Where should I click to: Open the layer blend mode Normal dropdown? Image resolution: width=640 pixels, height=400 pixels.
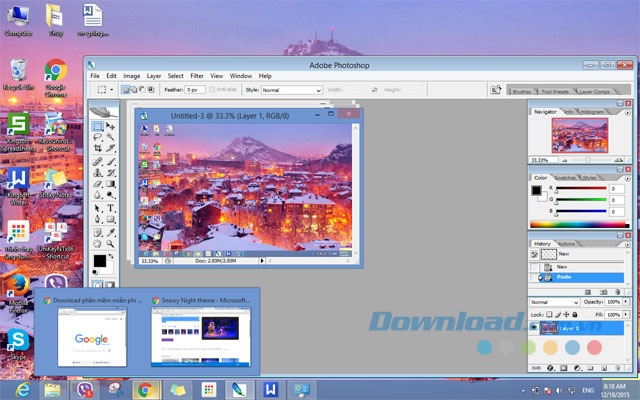click(x=554, y=302)
